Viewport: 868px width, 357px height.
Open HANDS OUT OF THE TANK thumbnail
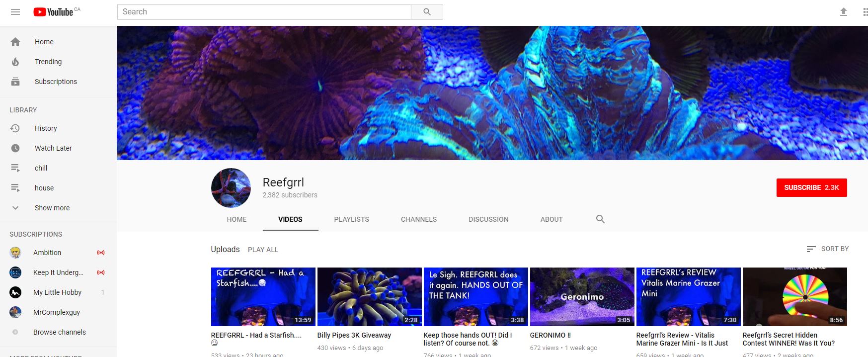pyautogui.click(x=476, y=297)
